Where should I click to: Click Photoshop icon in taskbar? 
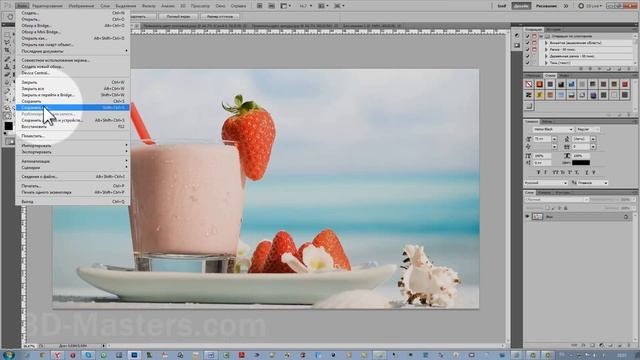click(x=134, y=355)
